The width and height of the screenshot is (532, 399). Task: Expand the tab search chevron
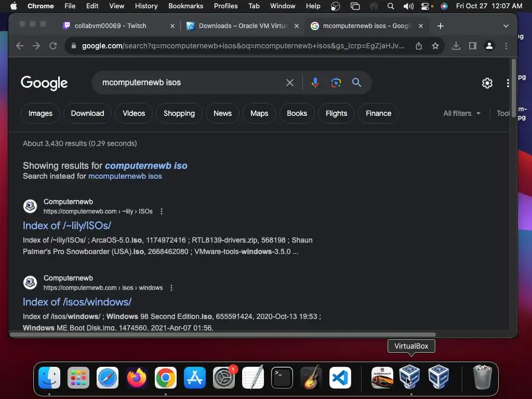coord(506,26)
